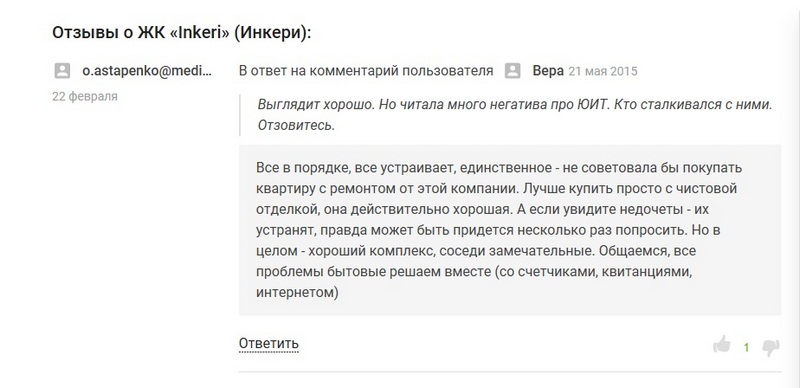This screenshot has width=800, height=388.
Task: Click the date 21 мая 2015
Action: tap(603, 71)
